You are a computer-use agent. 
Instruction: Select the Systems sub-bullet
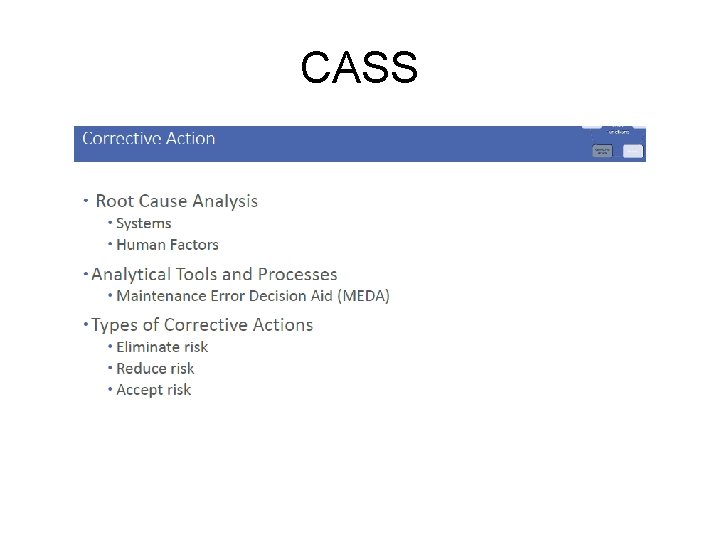pos(143,224)
